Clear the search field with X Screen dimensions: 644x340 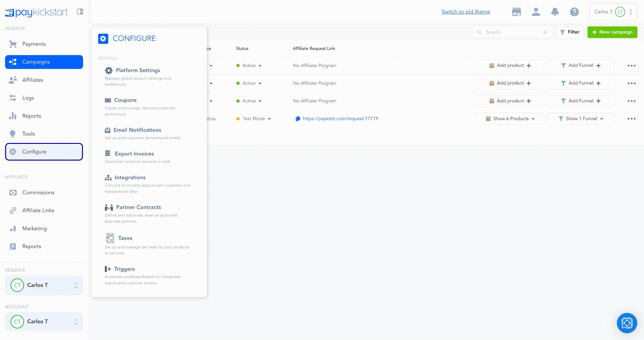(x=545, y=32)
